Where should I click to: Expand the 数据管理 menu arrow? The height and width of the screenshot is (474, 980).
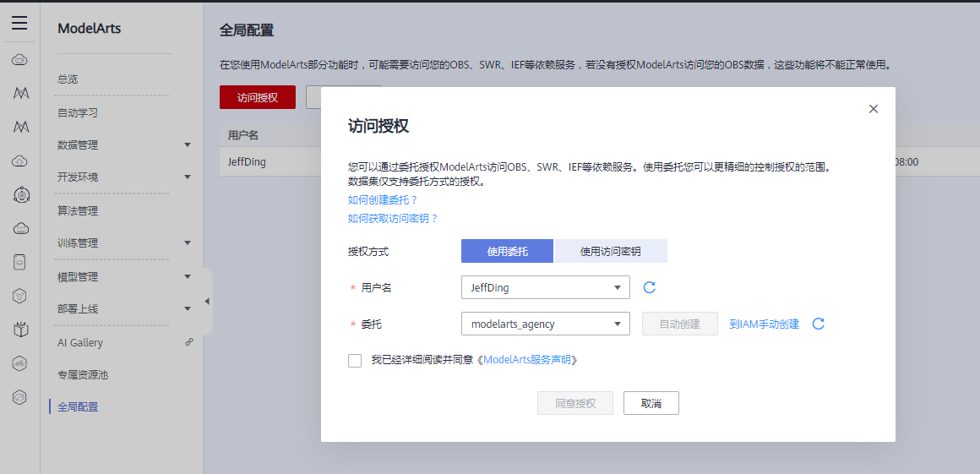point(188,145)
